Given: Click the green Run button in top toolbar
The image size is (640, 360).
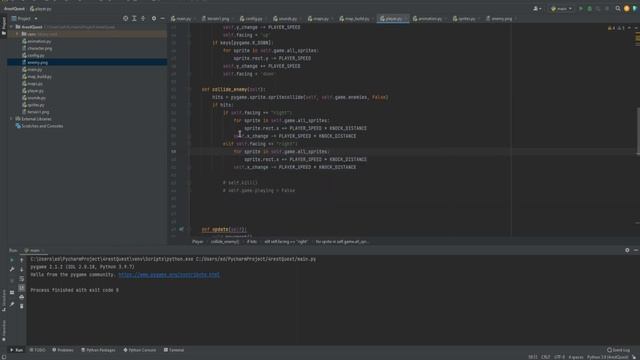Looking at the screenshot, I should [581, 9].
